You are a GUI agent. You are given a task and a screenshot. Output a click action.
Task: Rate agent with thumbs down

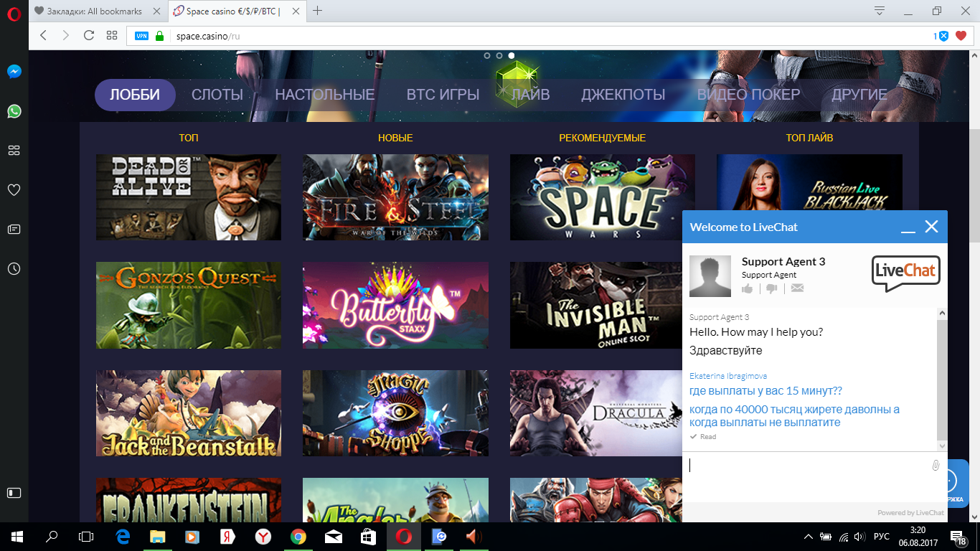(772, 288)
